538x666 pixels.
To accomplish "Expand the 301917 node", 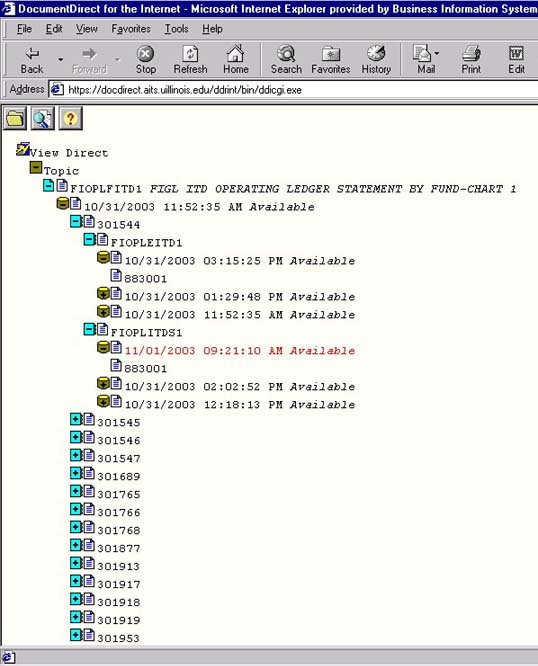I will point(76,581).
